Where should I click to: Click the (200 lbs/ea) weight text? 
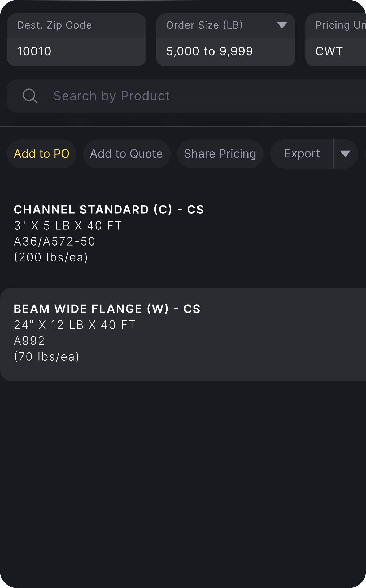tap(51, 257)
